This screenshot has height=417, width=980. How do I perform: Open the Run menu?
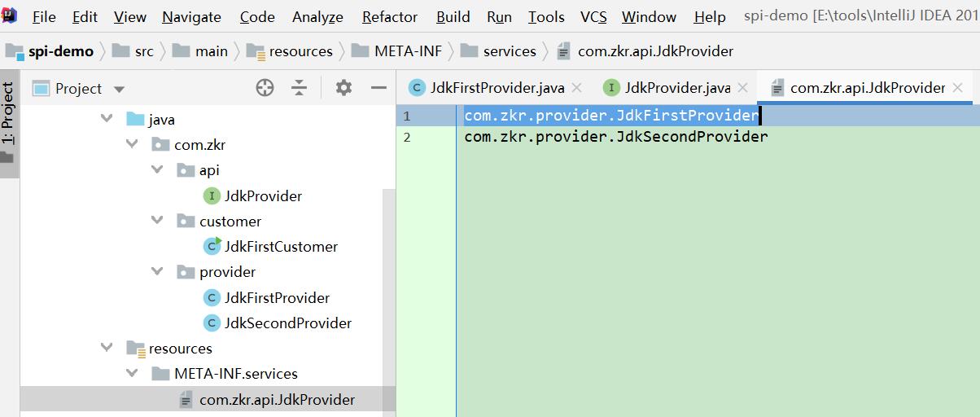499,16
